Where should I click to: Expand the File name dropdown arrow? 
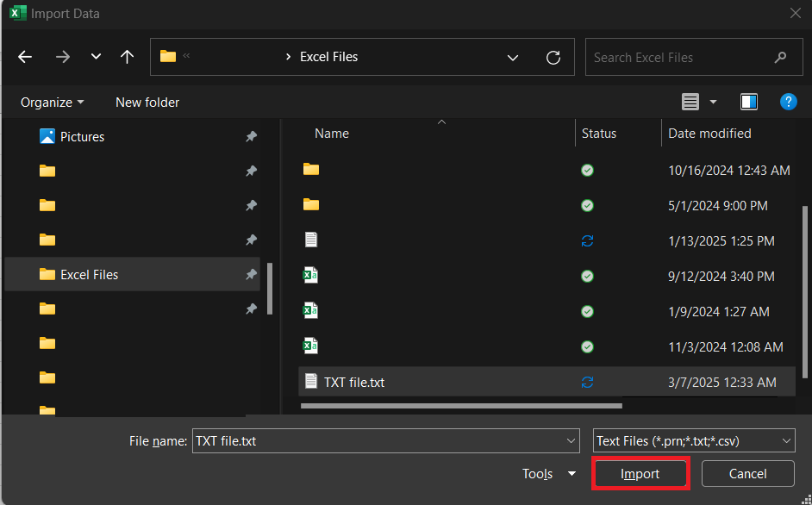click(571, 441)
